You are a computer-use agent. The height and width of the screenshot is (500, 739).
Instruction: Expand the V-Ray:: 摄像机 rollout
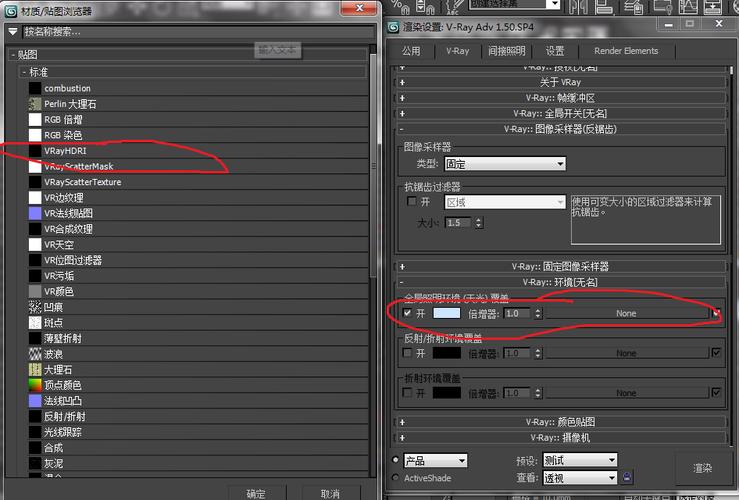pos(560,437)
